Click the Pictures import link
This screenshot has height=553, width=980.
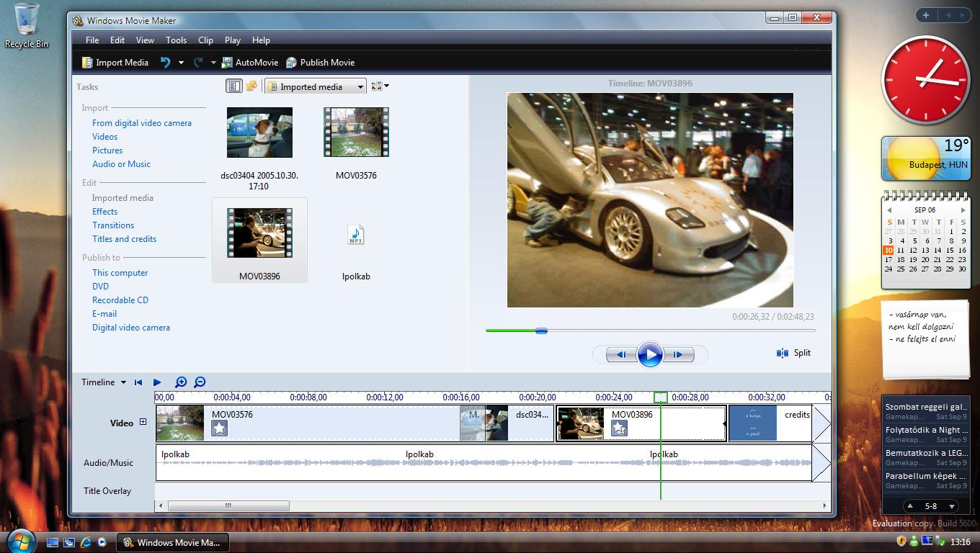[x=107, y=150]
